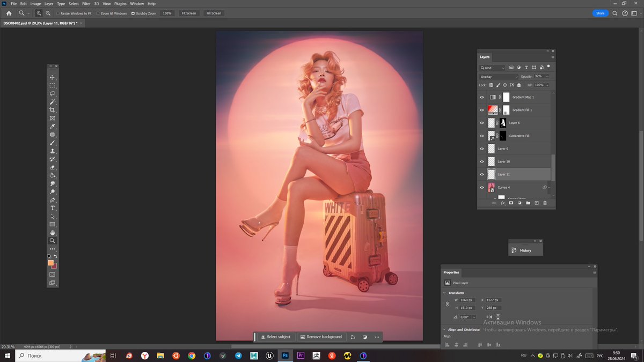Open the Image menu
The height and width of the screenshot is (362, 644).
click(35, 4)
